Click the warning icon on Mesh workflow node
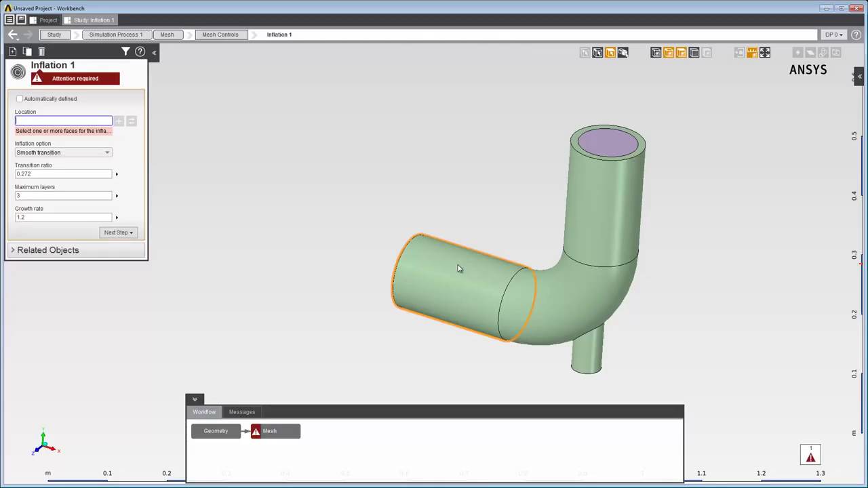Image resolution: width=868 pixels, height=488 pixels. click(x=256, y=431)
